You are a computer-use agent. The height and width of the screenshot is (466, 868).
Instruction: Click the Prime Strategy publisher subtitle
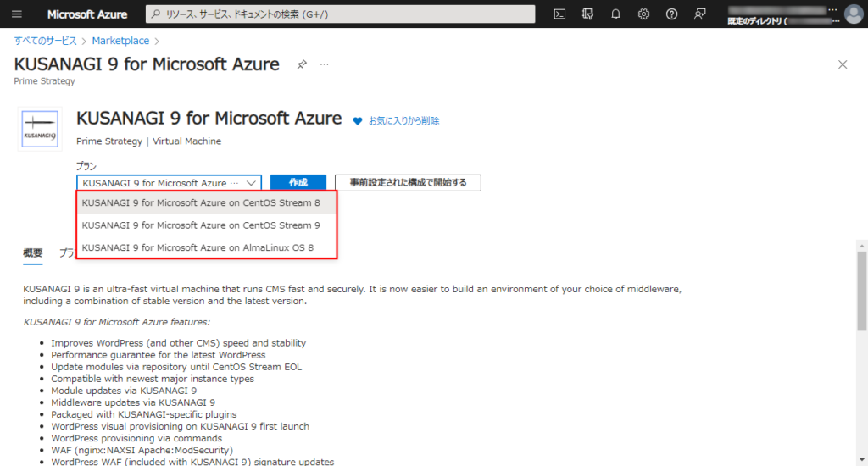click(x=44, y=80)
